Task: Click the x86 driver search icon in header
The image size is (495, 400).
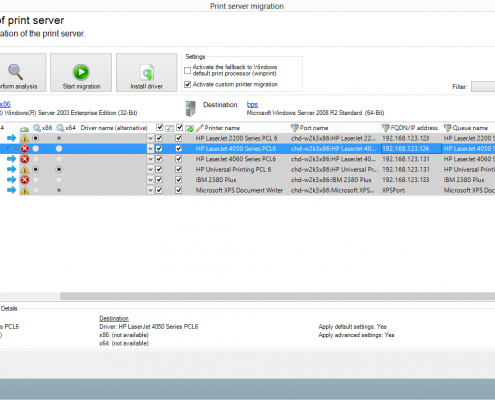Action: [x=37, y=128]
